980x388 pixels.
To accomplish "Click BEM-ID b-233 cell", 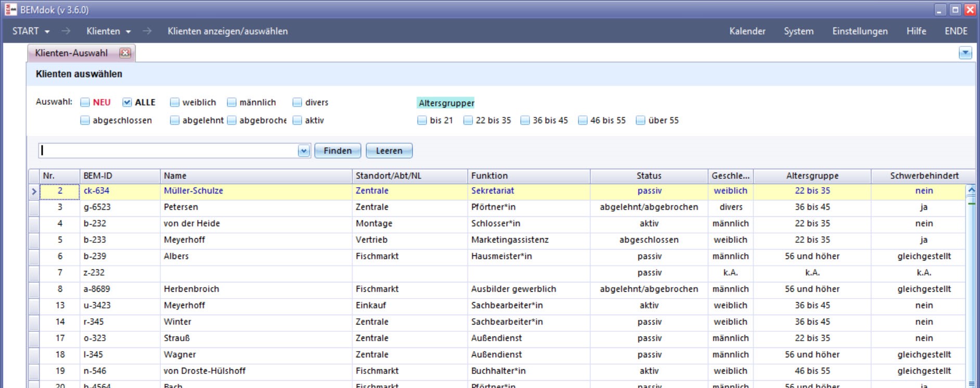I will [120, 240].
